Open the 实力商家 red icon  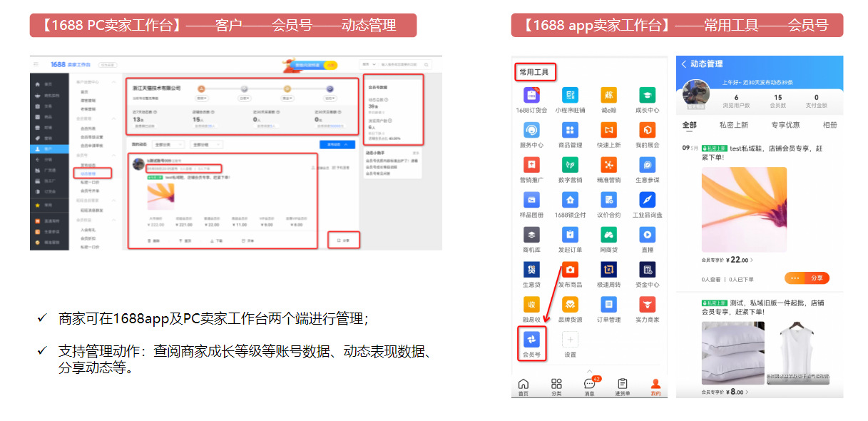point(648,305)
